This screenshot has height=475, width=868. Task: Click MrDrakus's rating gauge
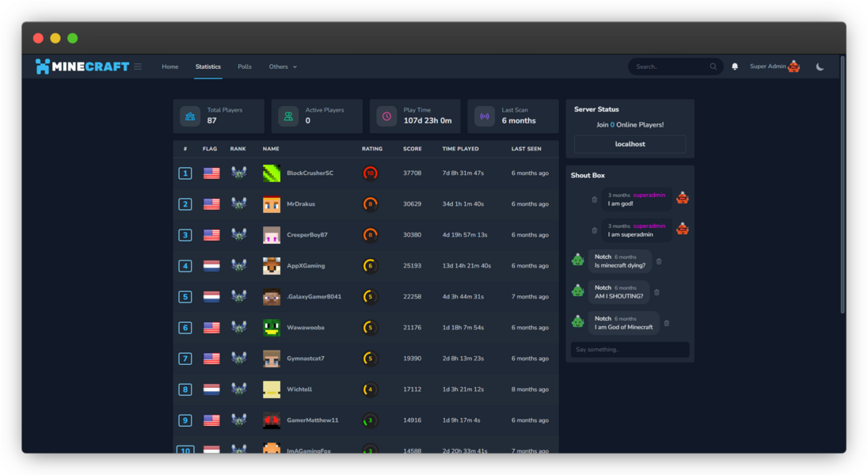point(370,203)
